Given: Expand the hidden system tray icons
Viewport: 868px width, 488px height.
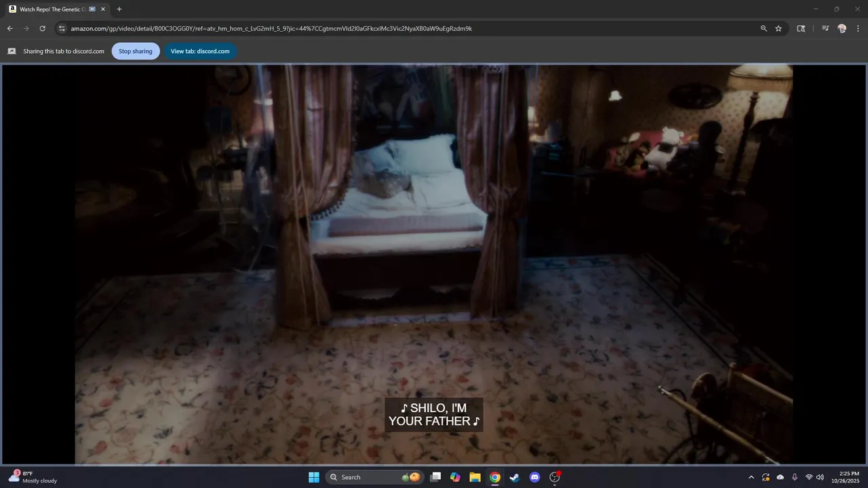Looking at the screenshot, I should tap(751, 477).
